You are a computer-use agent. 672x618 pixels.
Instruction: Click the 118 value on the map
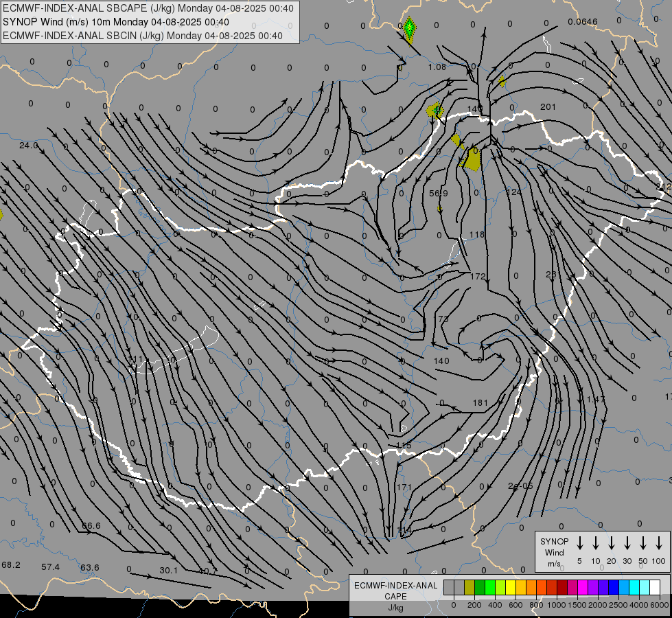(477, 235)
